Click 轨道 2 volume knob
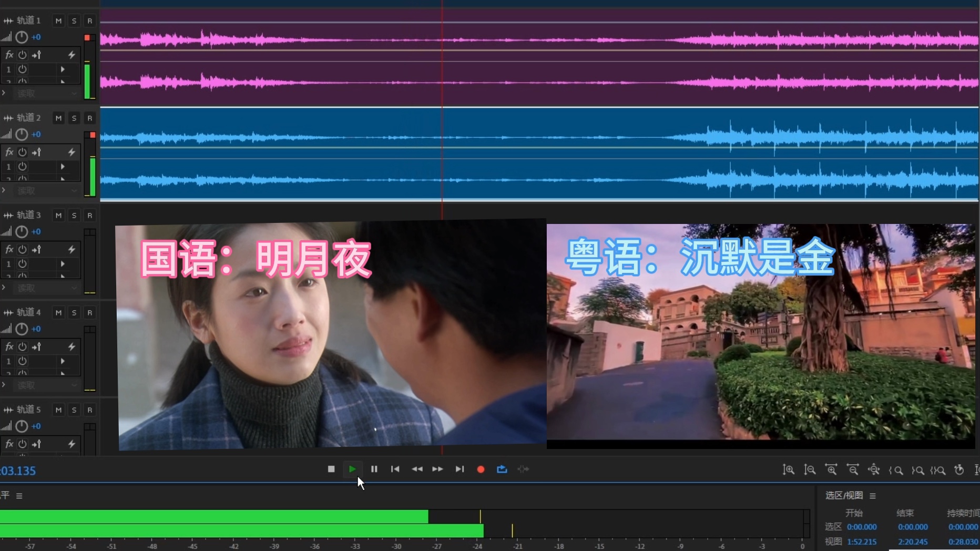This screenshot has width=980, height=551. [22, 135]
